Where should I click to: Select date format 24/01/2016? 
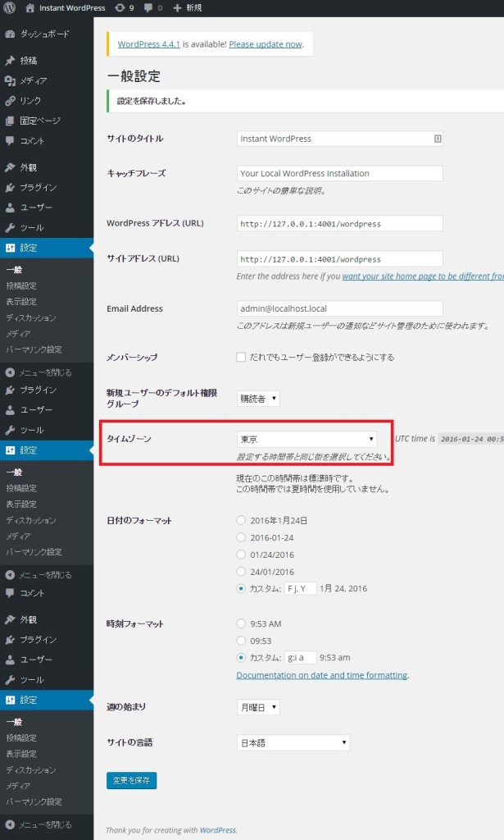tap(241, 572)
